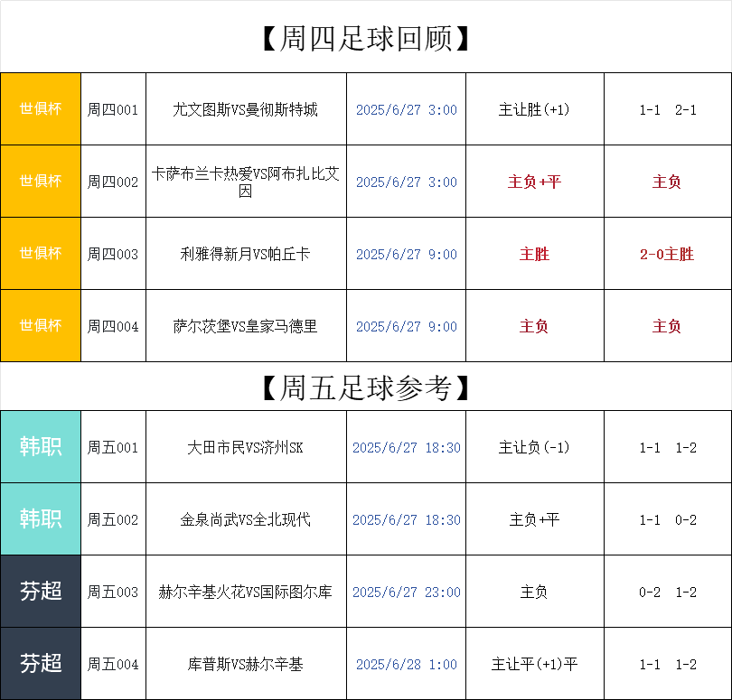This screenshot has width=732, height=700.
Task: Click the 周四004 match number cell
Action: click(x=114, y=326)
